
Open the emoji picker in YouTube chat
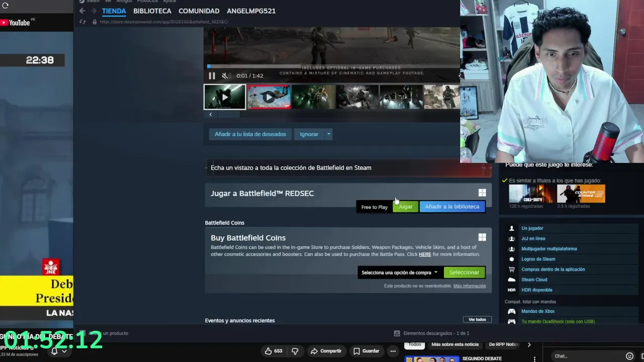coord(629,356)
